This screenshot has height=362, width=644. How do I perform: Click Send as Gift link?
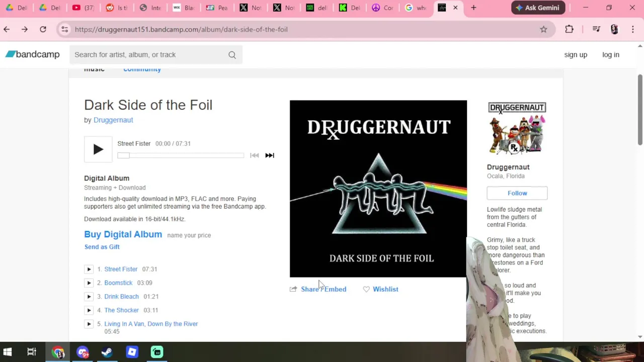pyautogui.click(x=102, y=247)
